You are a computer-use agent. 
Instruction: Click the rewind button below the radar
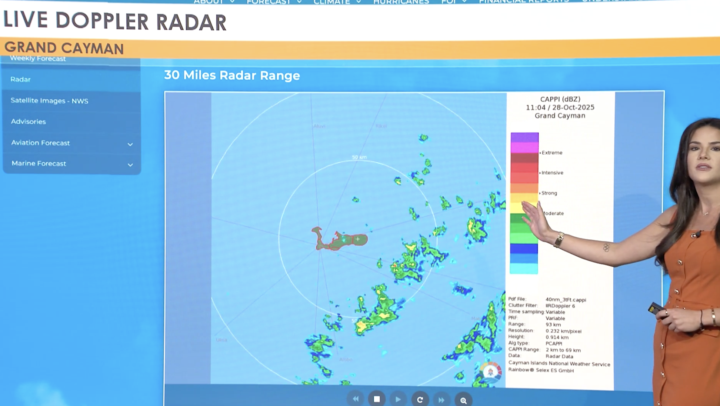pos(355,399)
